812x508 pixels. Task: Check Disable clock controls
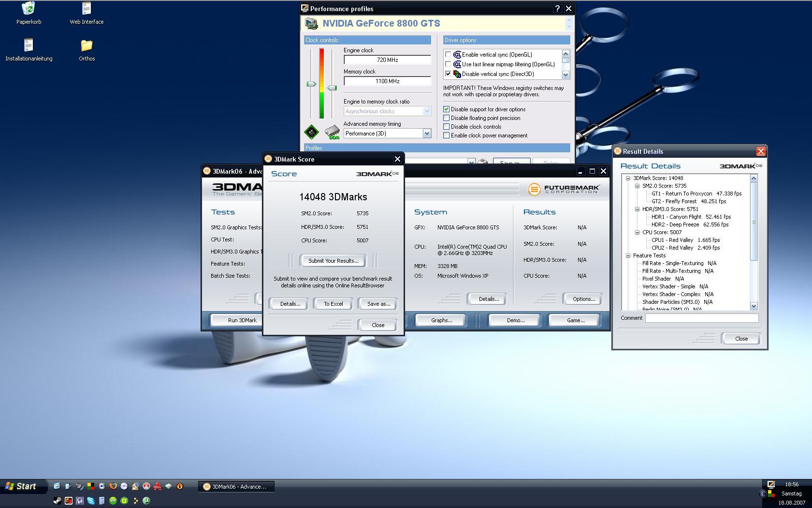(x=447, y=127)
